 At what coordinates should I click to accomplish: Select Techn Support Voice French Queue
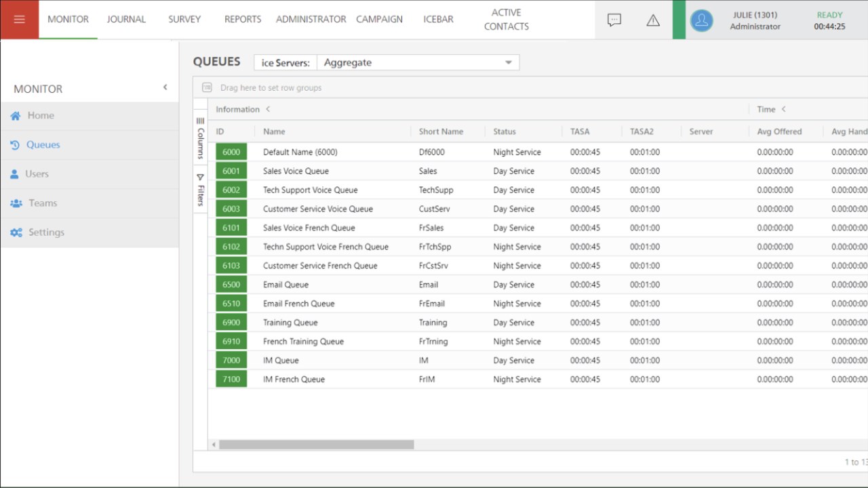tap(325, 247)
